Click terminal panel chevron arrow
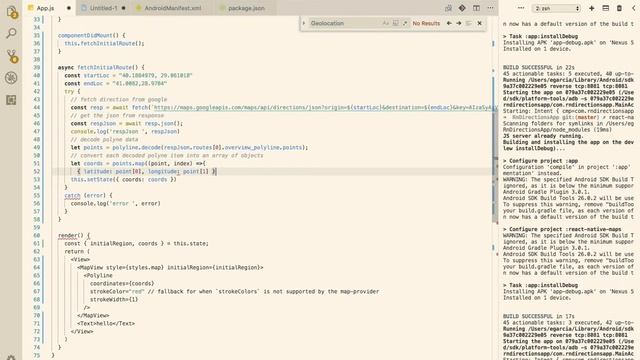 pos(633,8)
